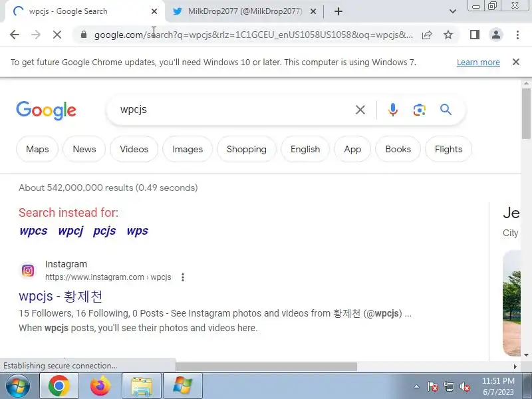532x399 pixels.
Task: Filter results by Maps
Action: pyautogui.click(x=37, y=149)
